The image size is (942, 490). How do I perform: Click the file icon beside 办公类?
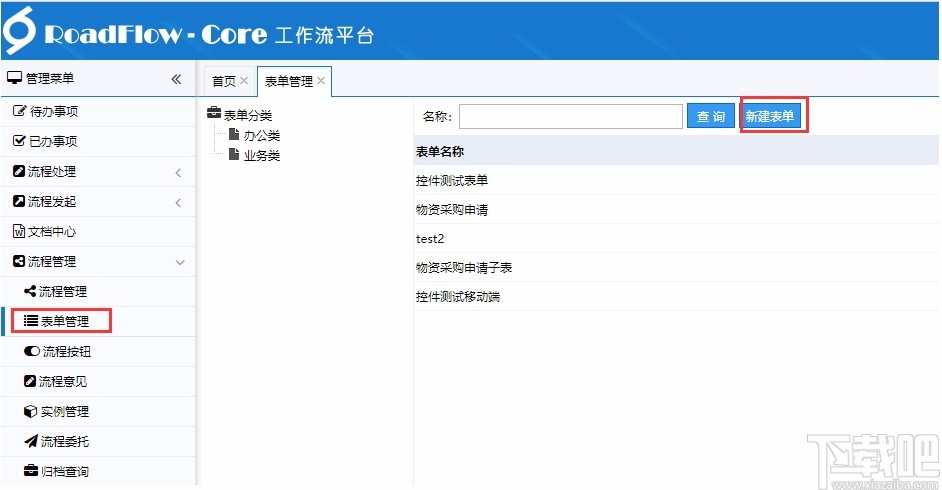tap(234, 134)
